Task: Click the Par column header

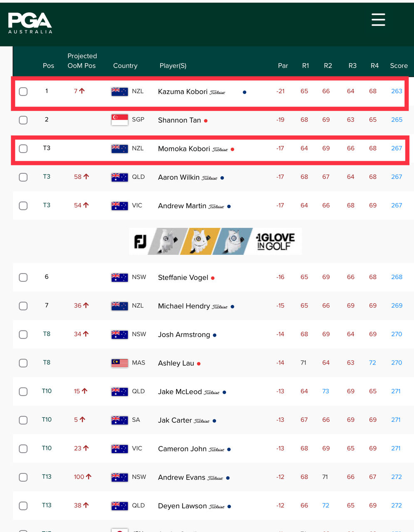Action: click(283, 66)
